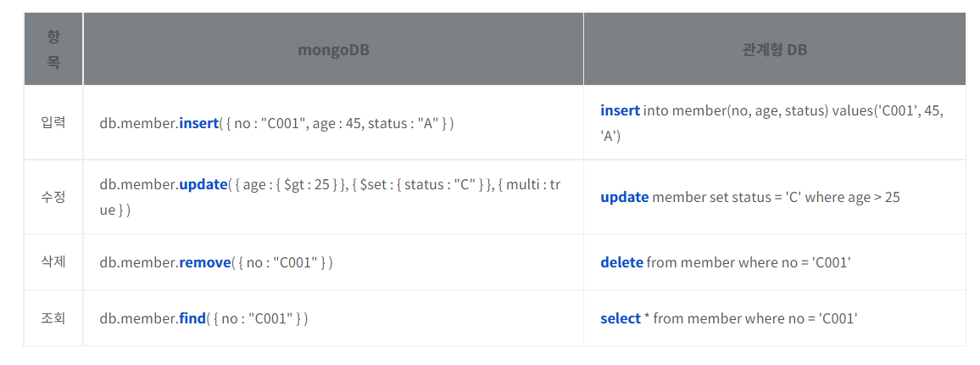Click the bold 'delete' SQL keyword
Screen dimensions: 980x365
622,263
